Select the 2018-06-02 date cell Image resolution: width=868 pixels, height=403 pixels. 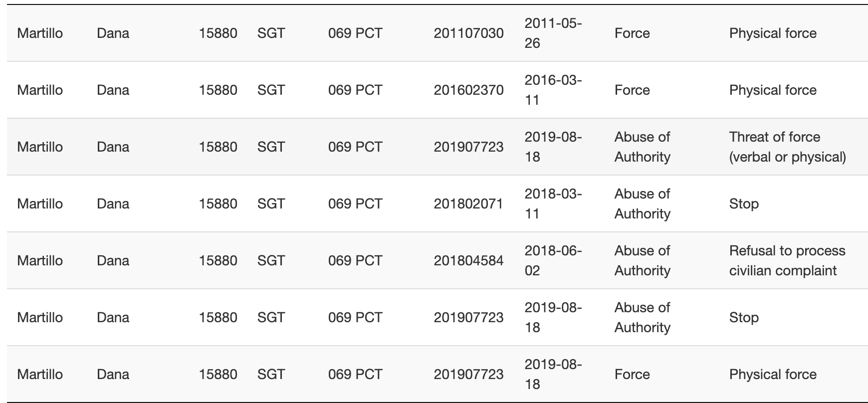click(553, 260)
